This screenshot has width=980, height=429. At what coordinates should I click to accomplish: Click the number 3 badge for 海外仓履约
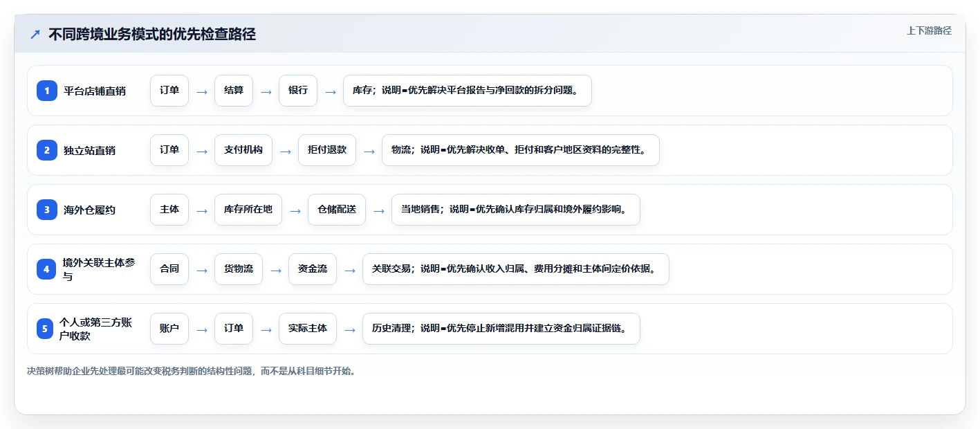click(46, 210)
